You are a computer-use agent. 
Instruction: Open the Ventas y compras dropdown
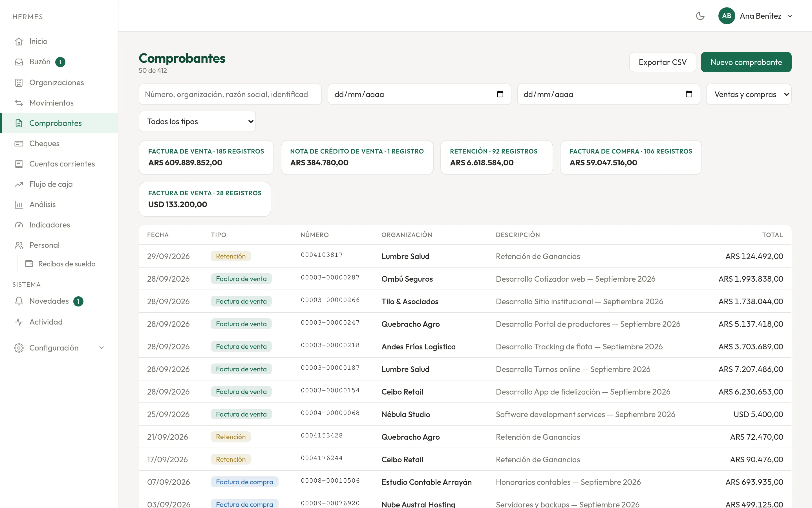pos(749,95)
